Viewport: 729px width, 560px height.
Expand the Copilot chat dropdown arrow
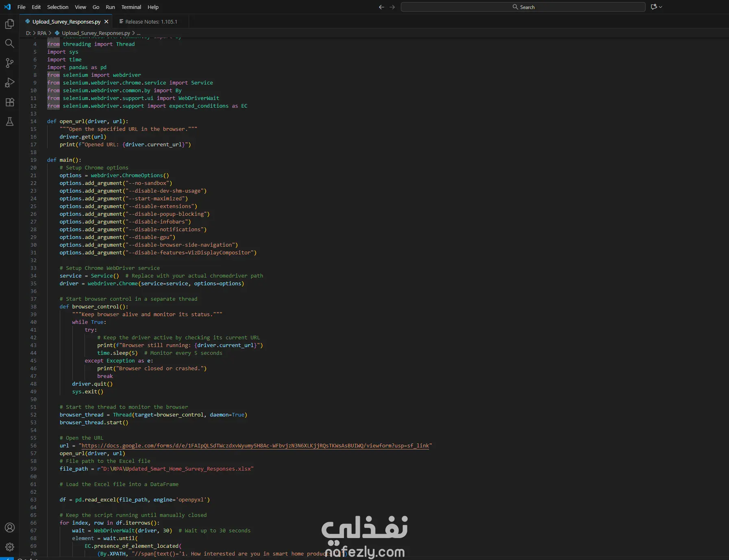[x=661, y=7]
